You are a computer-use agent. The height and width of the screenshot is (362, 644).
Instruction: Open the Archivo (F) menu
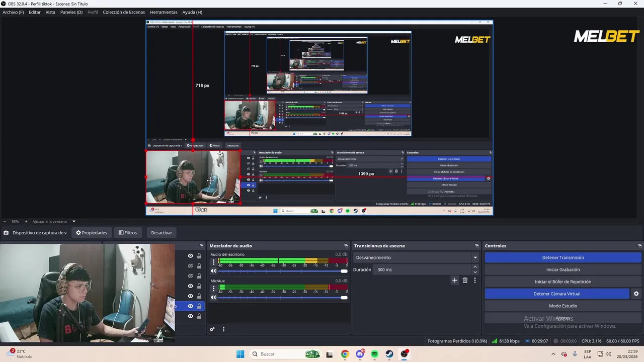[13, 12]
